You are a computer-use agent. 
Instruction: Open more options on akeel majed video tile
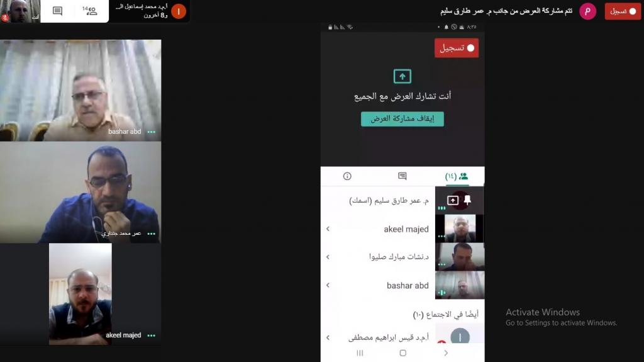[x=151, y=336]
